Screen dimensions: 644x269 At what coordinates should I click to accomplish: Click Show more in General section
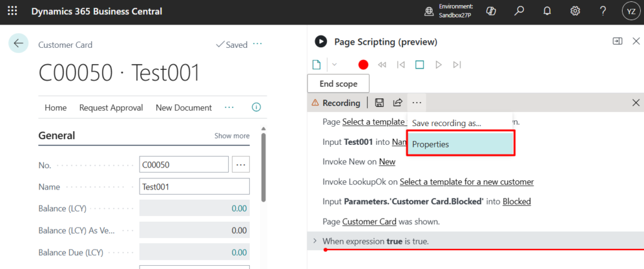point(231,136)
